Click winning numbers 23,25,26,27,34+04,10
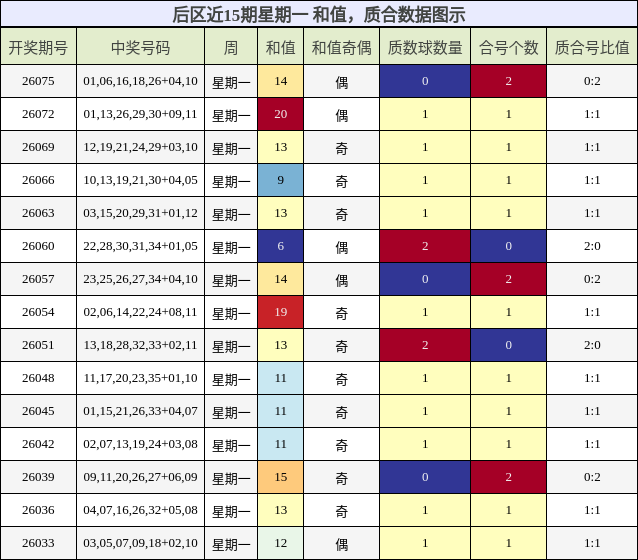This screenshot has width=638, height=560. pos(140,279)
